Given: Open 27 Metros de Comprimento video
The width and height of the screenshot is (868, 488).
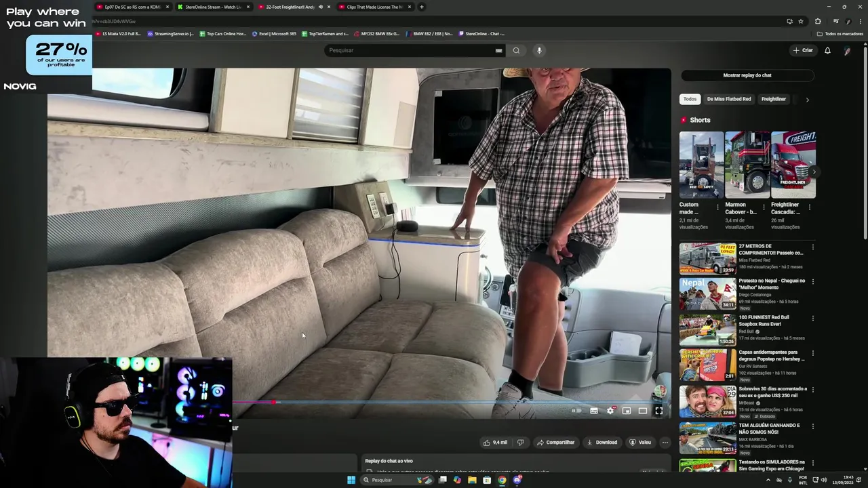Looking at the screenshot, I should coord(708,258).
